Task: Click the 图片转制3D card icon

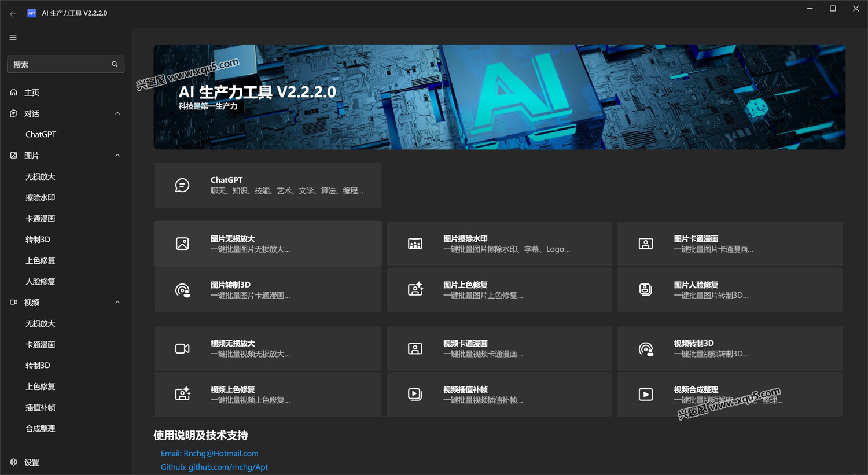Action: (x=182, y=290)
